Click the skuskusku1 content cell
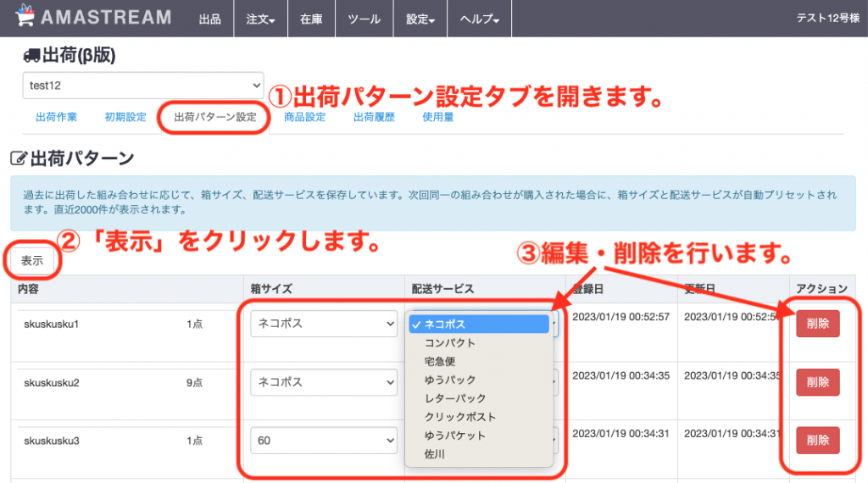Image resolution: width=868 pixels, height=483 pixels. pos(52,325)
